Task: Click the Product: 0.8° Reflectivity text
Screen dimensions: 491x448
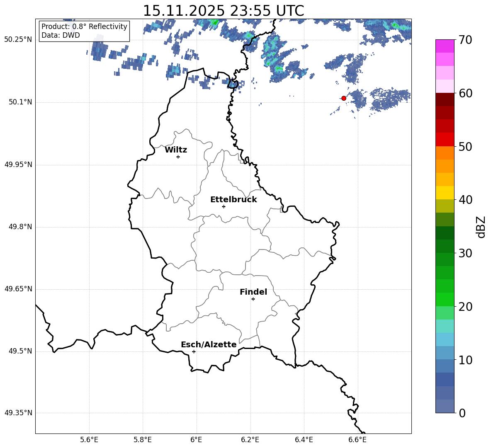Action: pyautogui.click(x=84, y=27)
